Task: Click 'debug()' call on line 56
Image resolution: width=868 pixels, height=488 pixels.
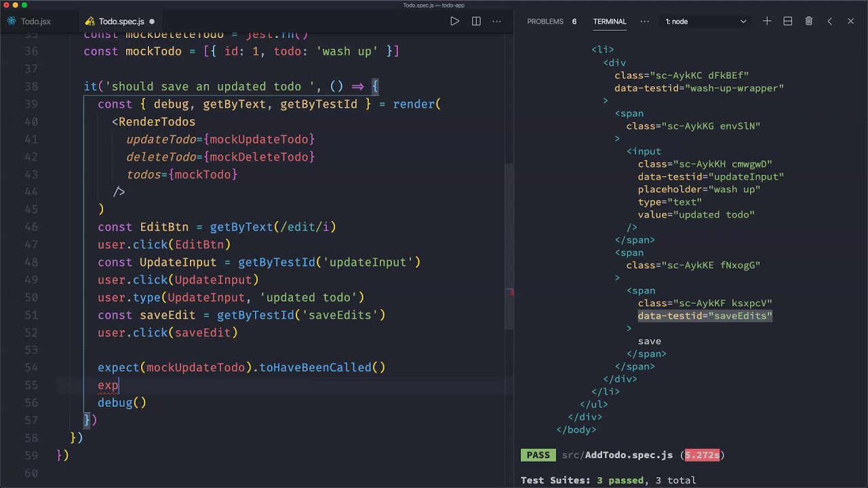Action: tap(122, 403)
